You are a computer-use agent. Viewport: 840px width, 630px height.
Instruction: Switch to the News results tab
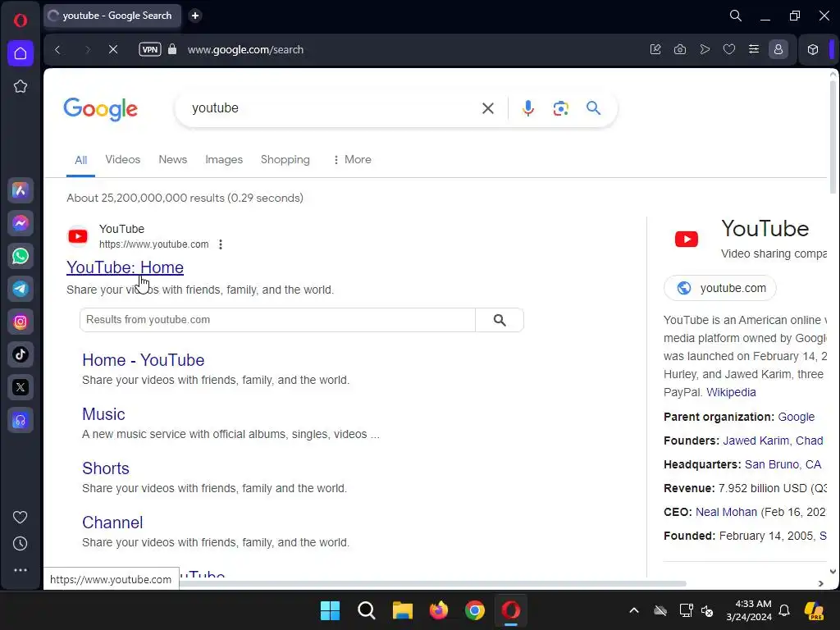click(172, 160)
